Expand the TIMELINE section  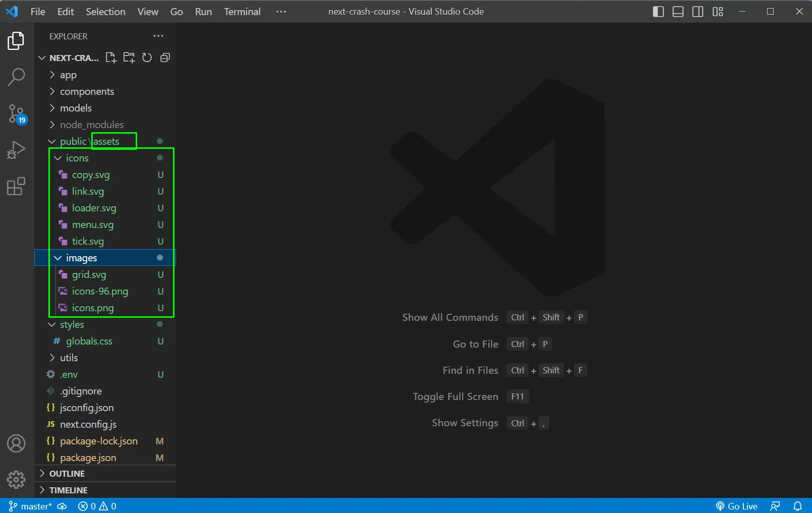click(105, 490)
